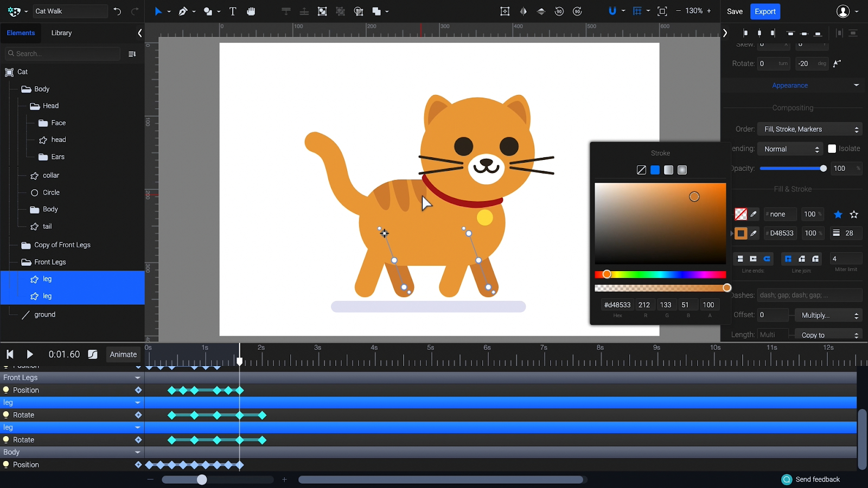Click the Save button
Viewport: 868px width, 488px height.
(x=735, y=11)
